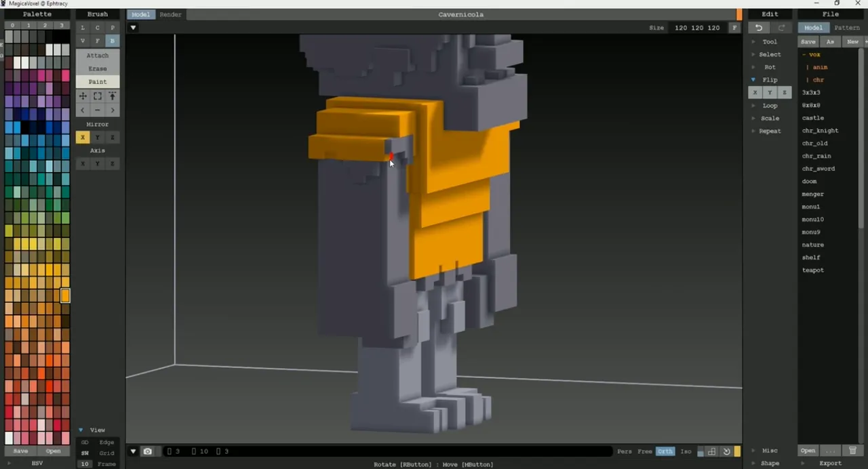Open the bottom console dropdown arrow
This screenshot has width=868, height=469.
(x=133, y=451)
